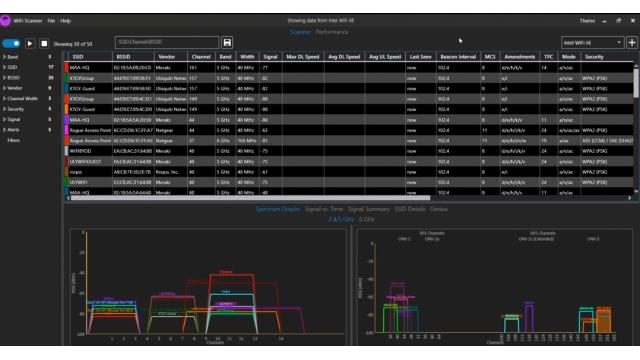640x360 pixels.
Task: Select the 'ULYWIFIGUEST' SSID row
Action: click(349, 162)
